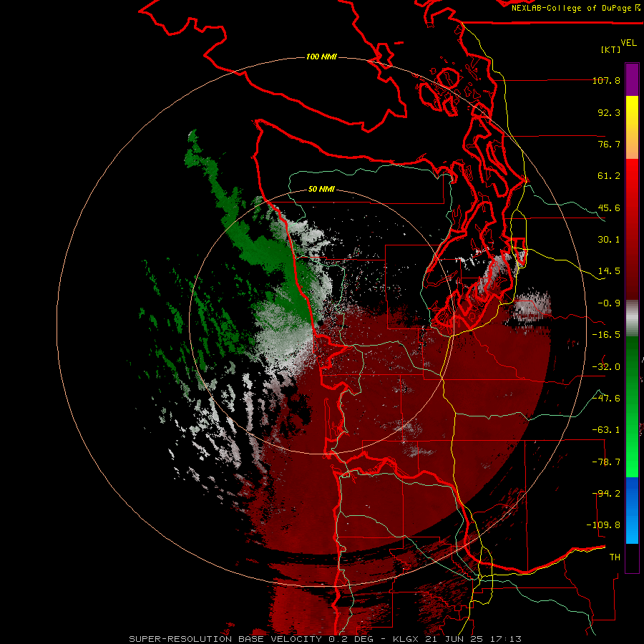Viewport: 644px width, 644px height.
Task: Click the NEXLAB-College of DuPage credit text
Action: coord(575,8)
